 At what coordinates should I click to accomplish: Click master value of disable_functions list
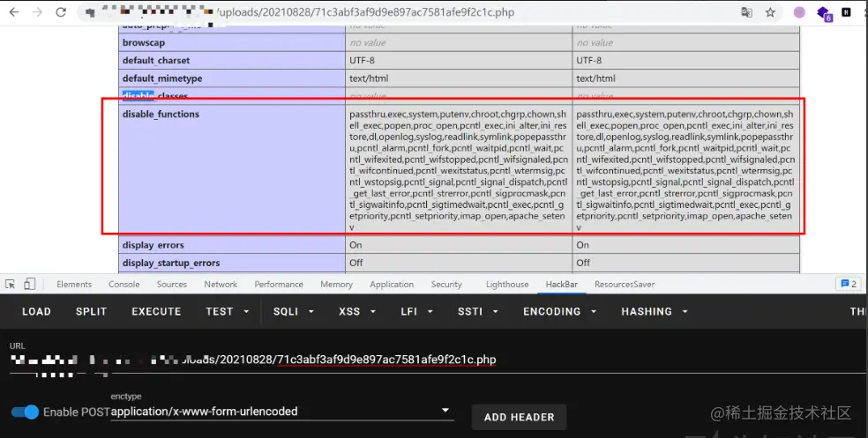click(x=685, y=171)
